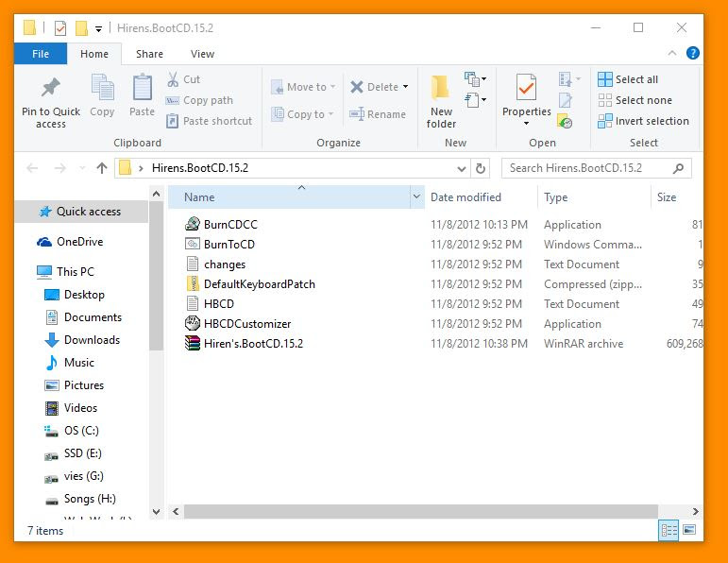Viewport: 728px width, 563px height.
Task: Switch to the Home tab
Action: [x=94, y=54]
